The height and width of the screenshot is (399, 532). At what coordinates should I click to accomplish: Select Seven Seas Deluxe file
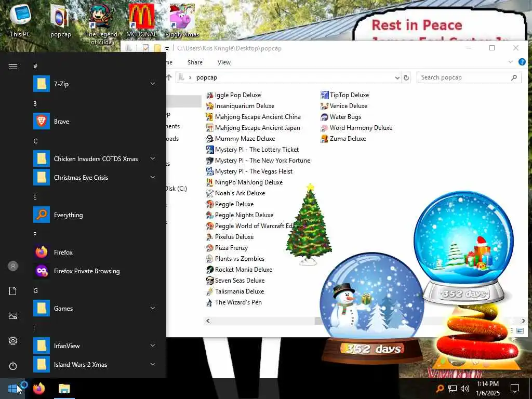(x=235, y=281)
